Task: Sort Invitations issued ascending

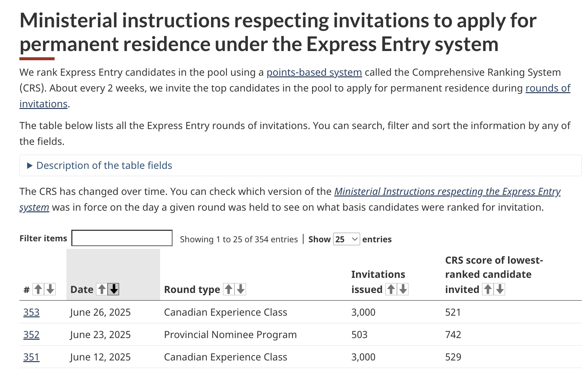Action: (x=391, y=289)
